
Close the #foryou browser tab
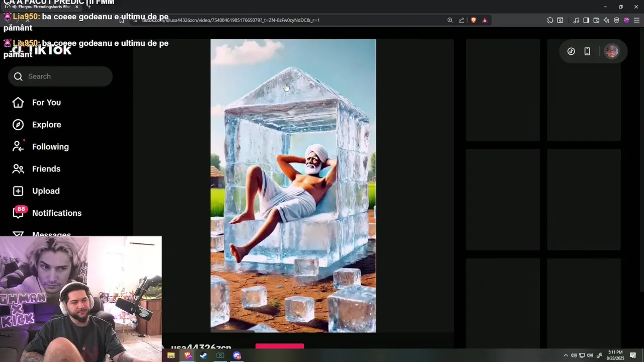tap(76, 7)
